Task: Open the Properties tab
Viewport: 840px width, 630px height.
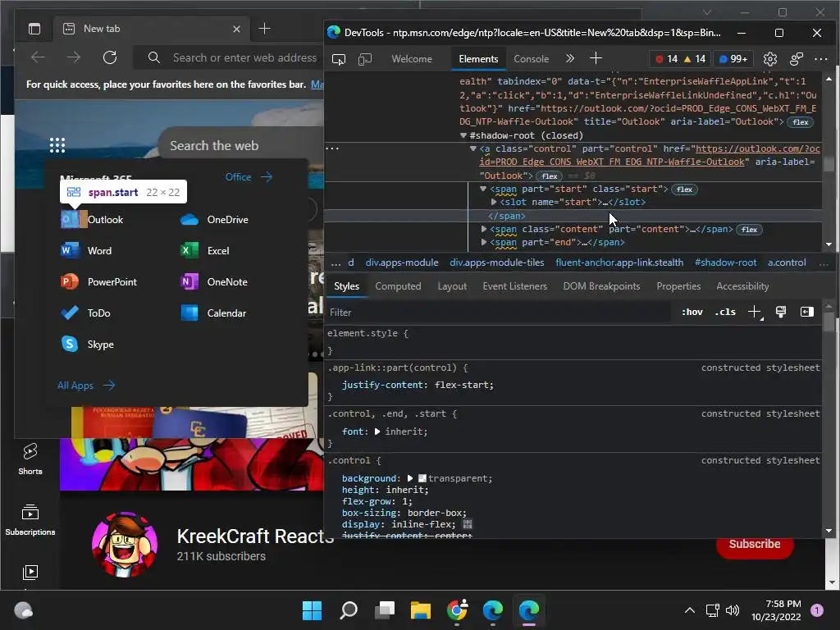Action: 678,286
